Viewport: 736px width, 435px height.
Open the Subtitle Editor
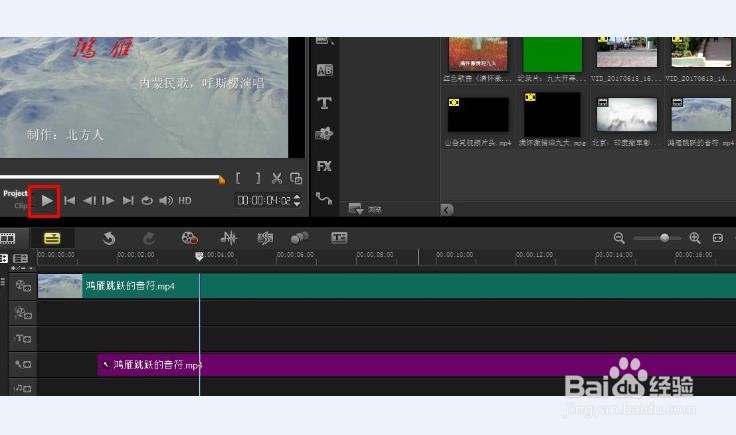click(x=339, y=238)
